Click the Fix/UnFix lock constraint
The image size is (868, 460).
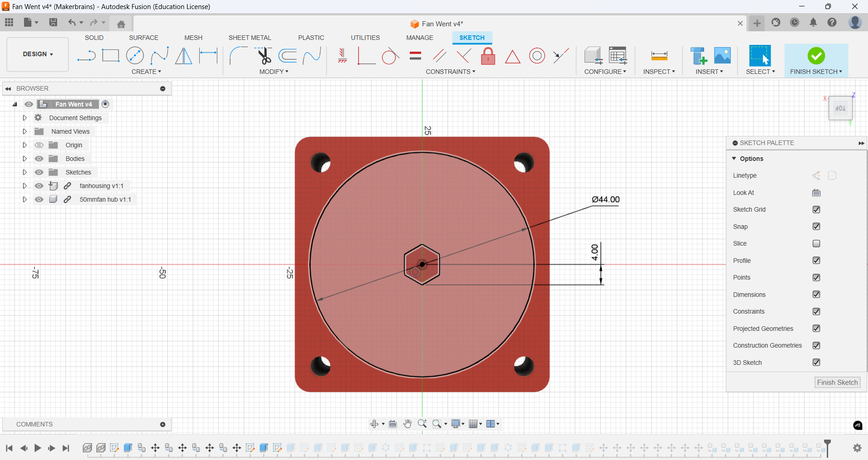(488, 56)
